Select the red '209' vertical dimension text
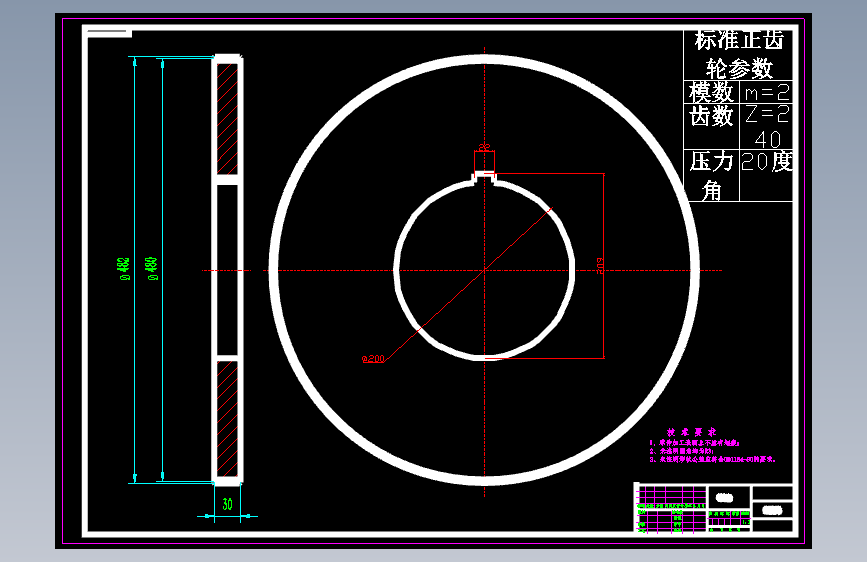Viewport: 867px width, 562px height. tap(599, 266)
